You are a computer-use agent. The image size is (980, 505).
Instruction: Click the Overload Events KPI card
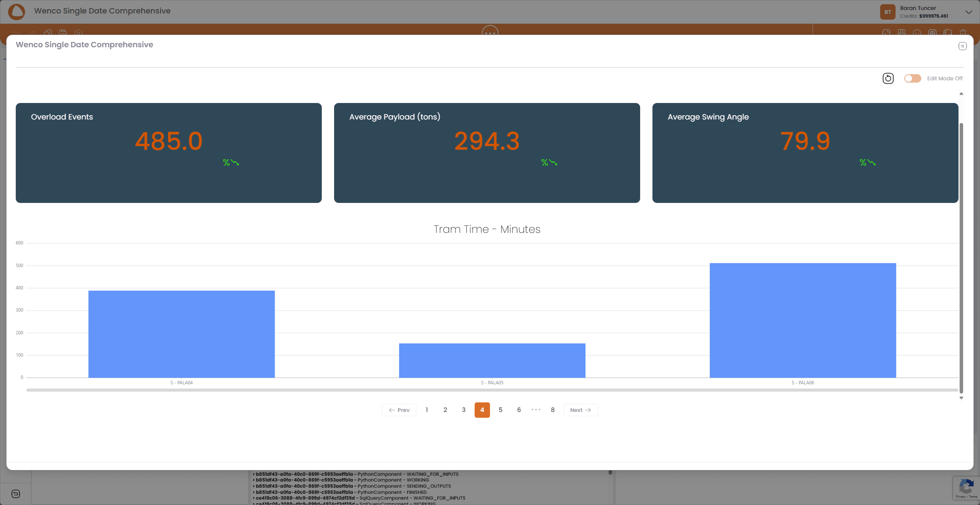168,153
